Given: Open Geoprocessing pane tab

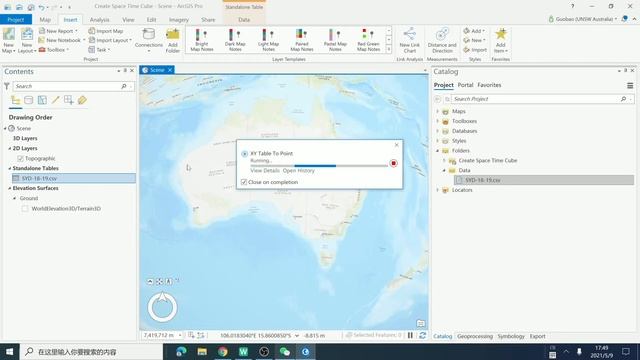Looking at the screenshot, I should tap(475, 336).
